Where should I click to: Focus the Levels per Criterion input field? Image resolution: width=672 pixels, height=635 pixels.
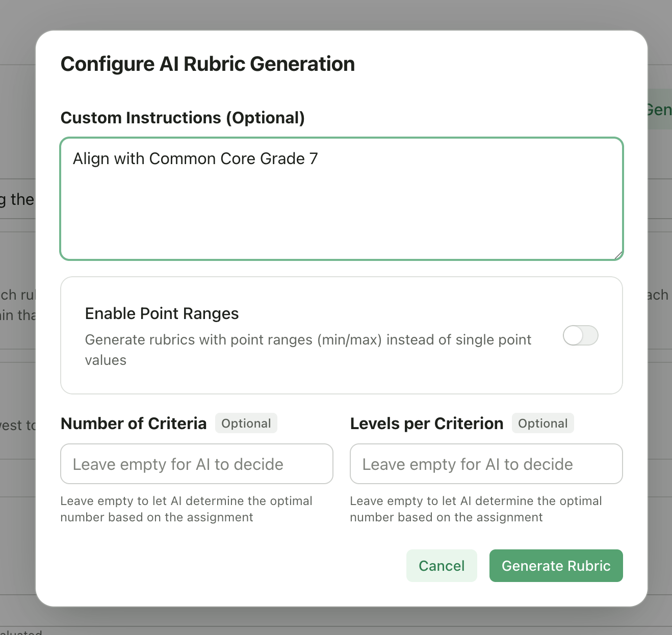click(486, 464)
